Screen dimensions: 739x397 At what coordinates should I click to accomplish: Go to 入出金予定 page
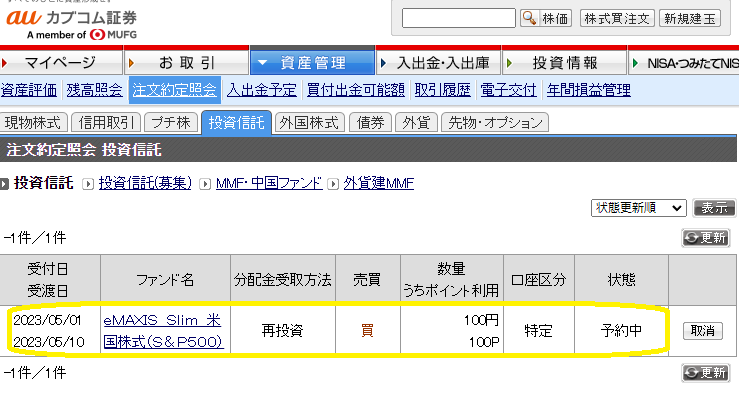pyautogui.click(x=262, y=90)
